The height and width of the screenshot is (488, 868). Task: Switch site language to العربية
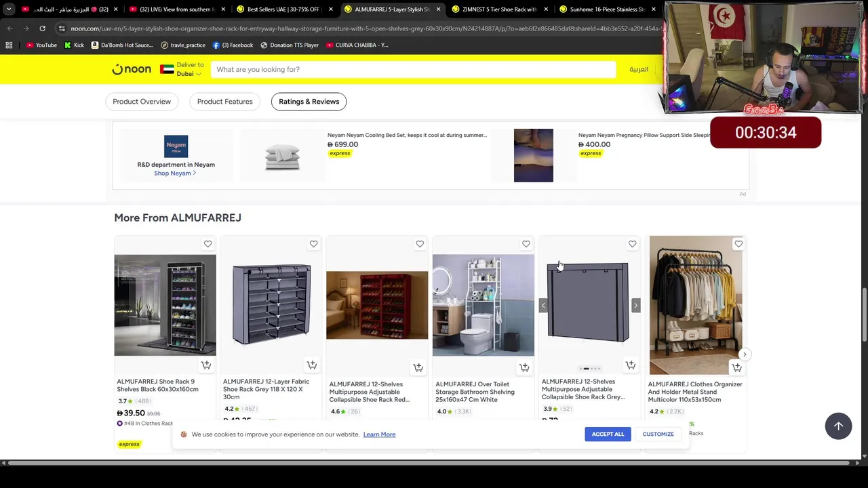click(x=639, y=69)
